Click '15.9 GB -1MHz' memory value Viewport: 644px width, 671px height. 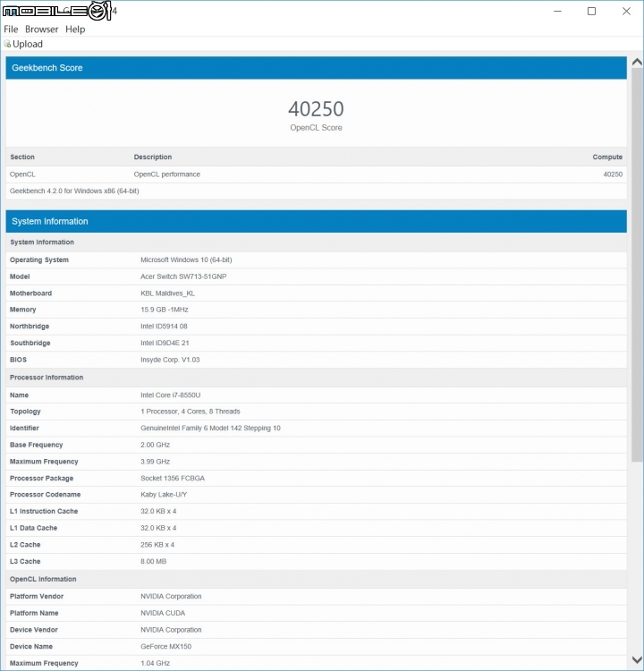165,310
